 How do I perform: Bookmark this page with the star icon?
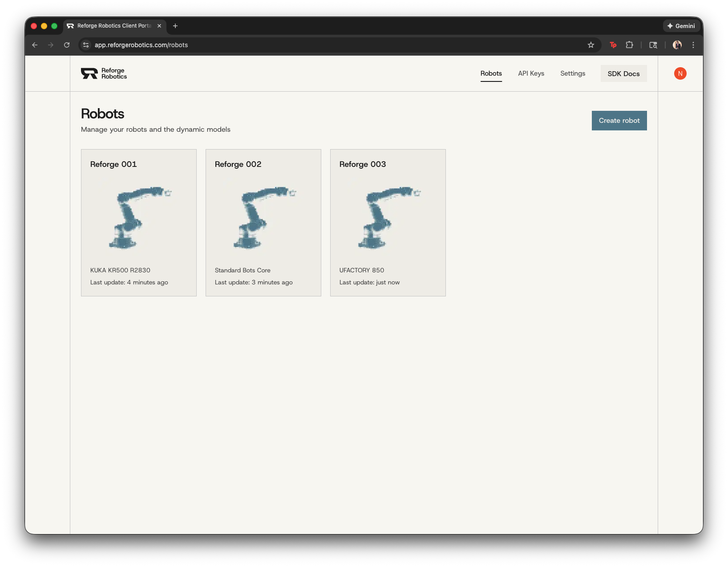point(591,45)
